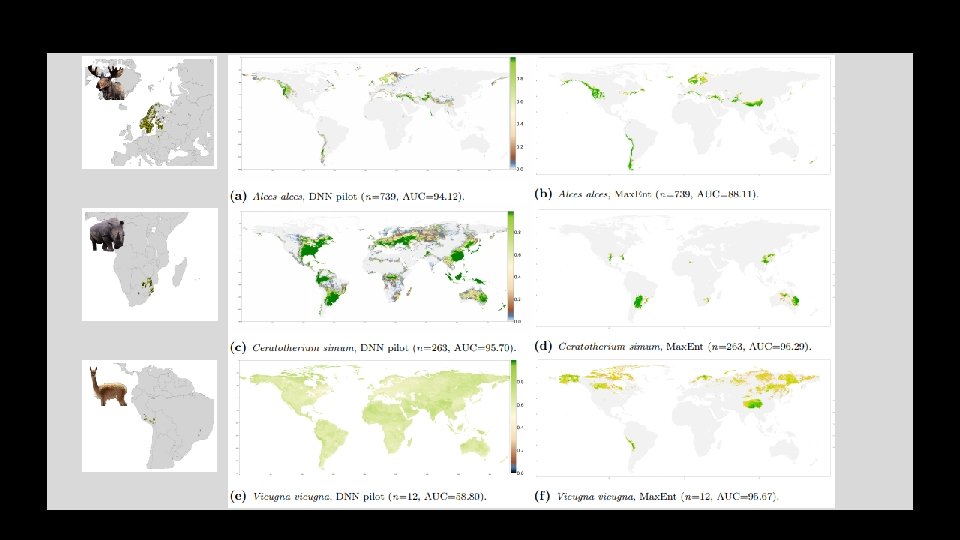Open world map (c) Ceratotherium simum DNN pilot
Screen dimensions: 960x540
[374, 266]
